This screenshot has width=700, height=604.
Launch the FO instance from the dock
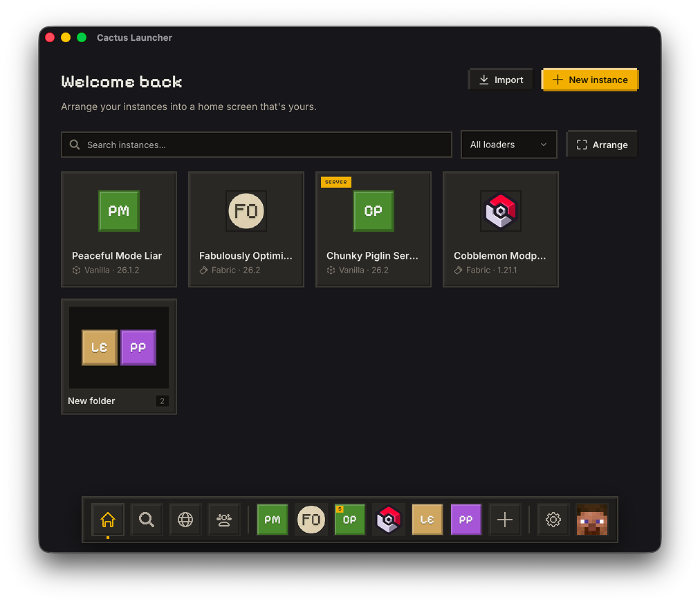click(x=311, y=519)
